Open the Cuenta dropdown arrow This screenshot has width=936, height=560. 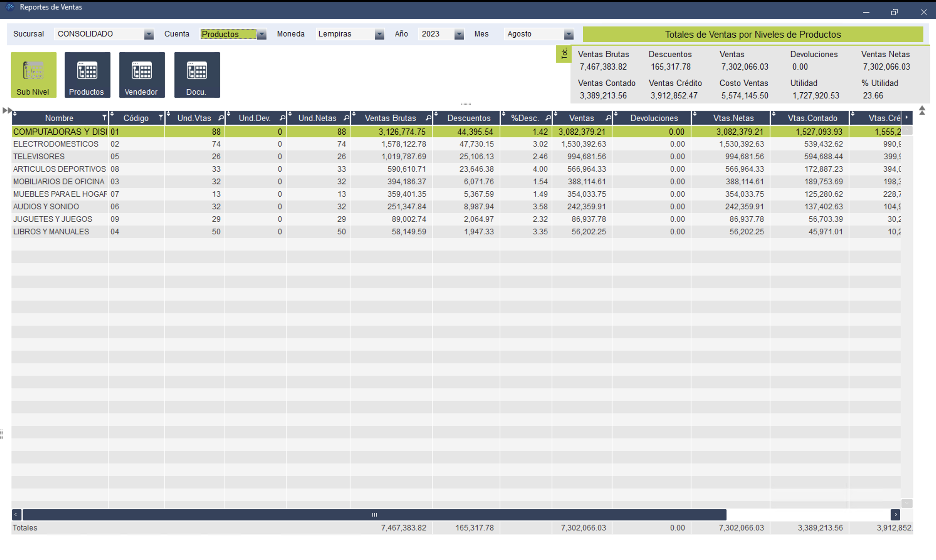coord(262,34)
